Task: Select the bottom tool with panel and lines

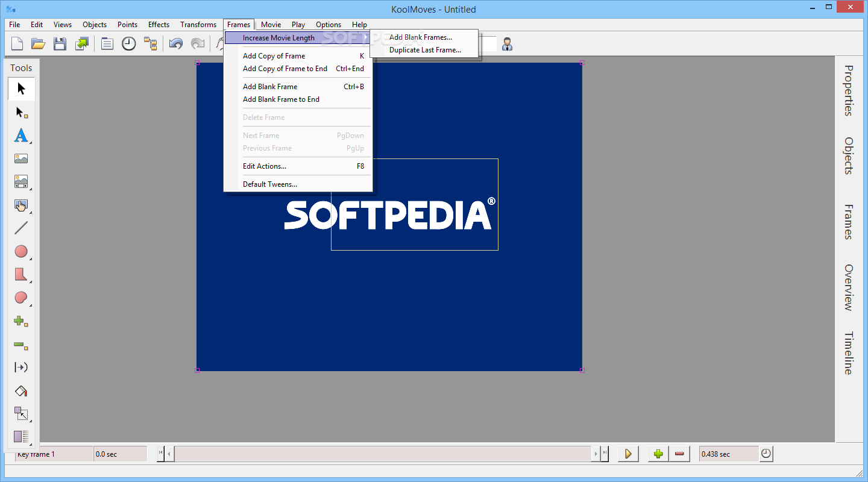Action: (21, 437)
